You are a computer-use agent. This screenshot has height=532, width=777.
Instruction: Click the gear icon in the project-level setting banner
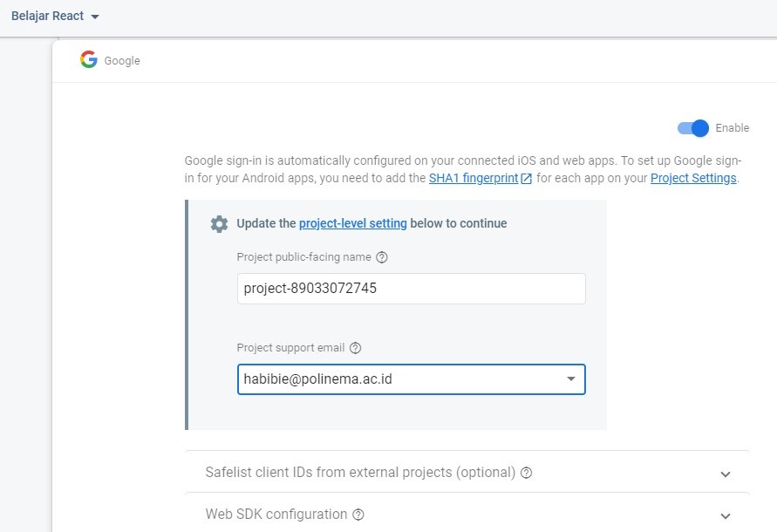219,223
